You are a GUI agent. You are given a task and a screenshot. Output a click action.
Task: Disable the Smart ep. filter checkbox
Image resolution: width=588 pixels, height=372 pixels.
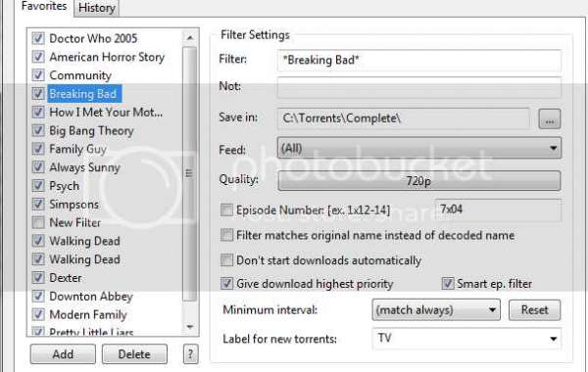click(448, 284)
